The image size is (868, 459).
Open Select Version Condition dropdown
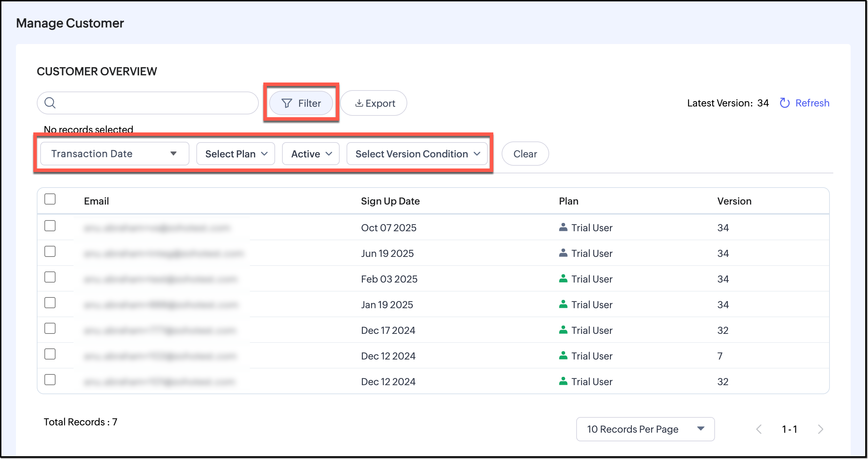pos(417,154)
